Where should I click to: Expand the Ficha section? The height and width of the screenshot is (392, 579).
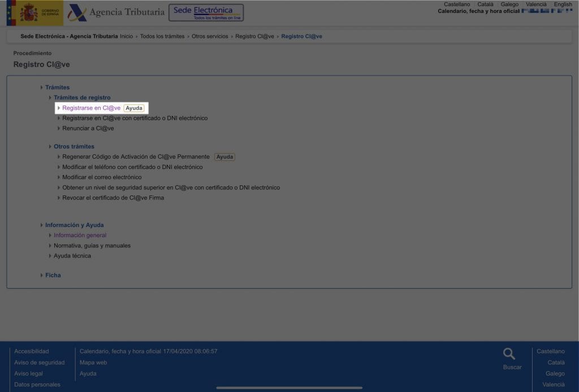tap(53, 275)
